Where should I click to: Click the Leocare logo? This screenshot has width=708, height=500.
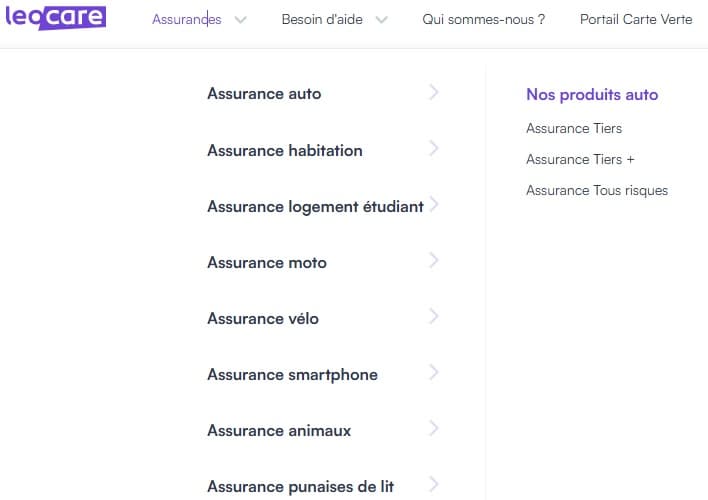pos(55,18)
